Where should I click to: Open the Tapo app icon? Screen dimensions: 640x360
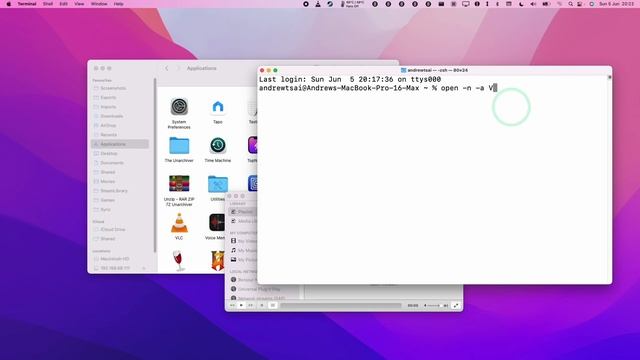point(218,107)
